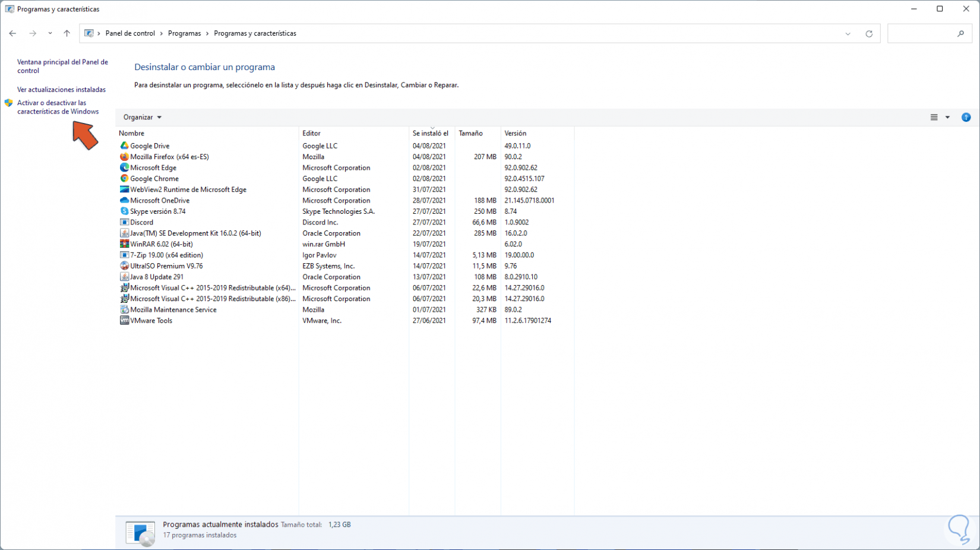Click the Discord program icon
This screenshot has width=980, height=550.
124,222
